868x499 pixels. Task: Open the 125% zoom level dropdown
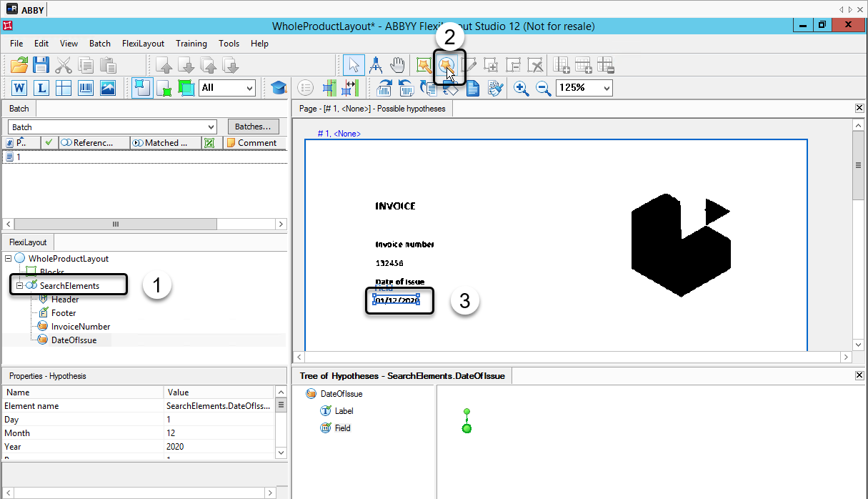point(584,88)
